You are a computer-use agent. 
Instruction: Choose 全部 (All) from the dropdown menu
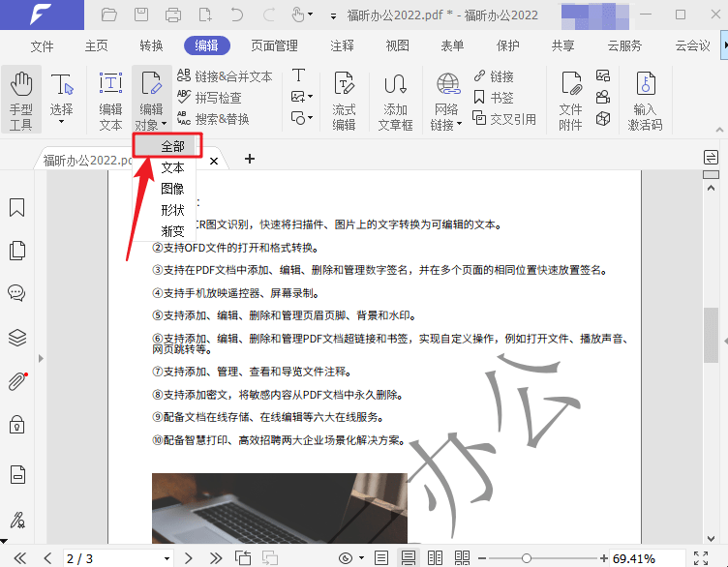pyautogui.click(x=172, y=146)
